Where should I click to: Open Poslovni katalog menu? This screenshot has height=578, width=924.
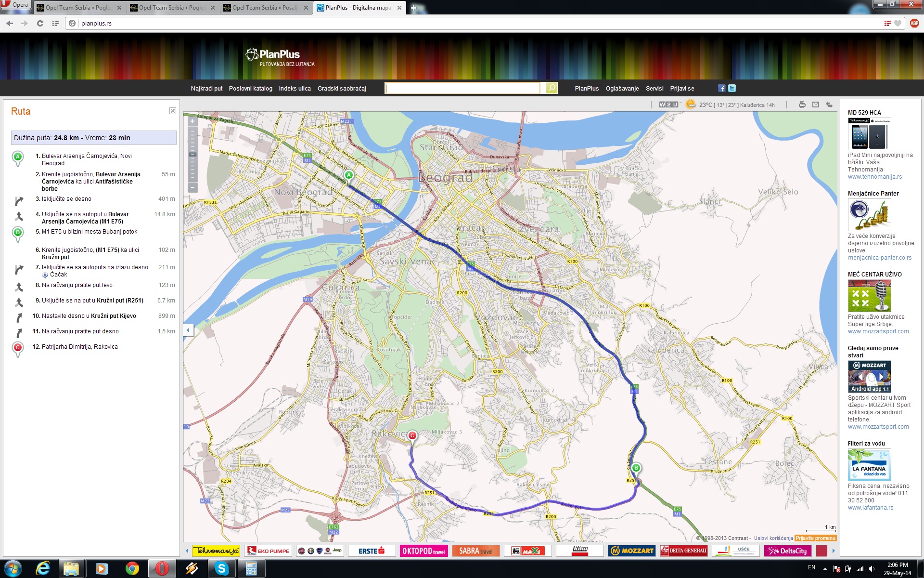tap(251, 89)
